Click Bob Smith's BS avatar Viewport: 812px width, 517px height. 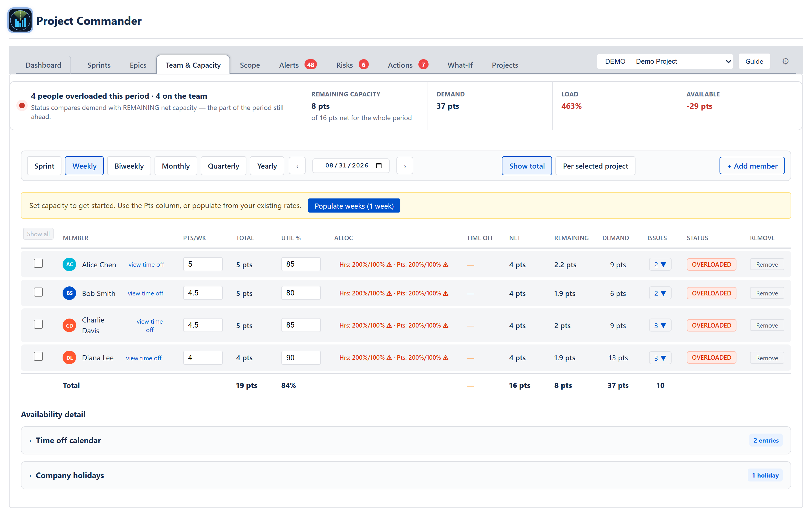tap(69, 293)
